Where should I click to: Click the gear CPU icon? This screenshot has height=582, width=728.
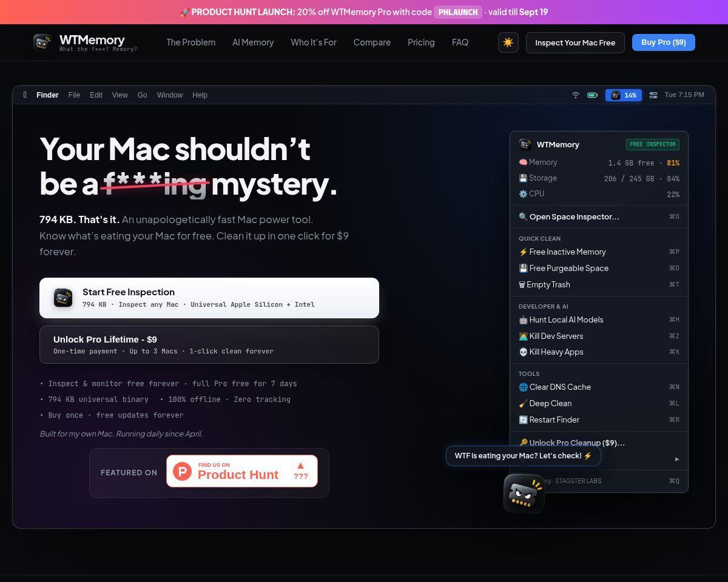tap(523, 194)
